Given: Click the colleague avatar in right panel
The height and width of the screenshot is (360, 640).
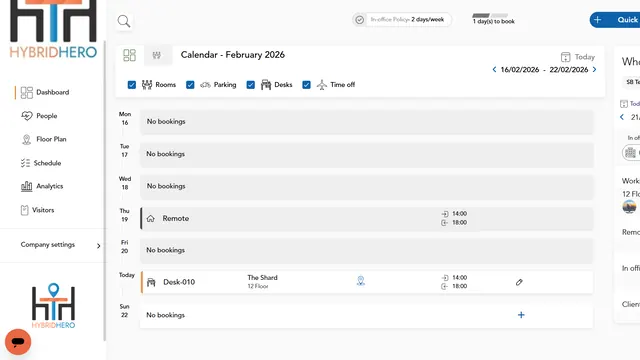Looking at the screenshot, I should (629, 207).
